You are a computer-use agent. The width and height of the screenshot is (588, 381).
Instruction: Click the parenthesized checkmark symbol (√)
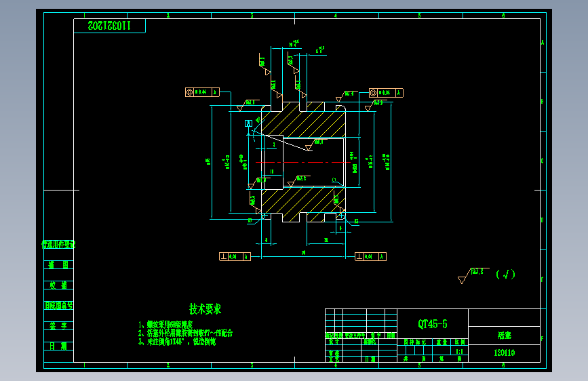(x=505, y=275)
